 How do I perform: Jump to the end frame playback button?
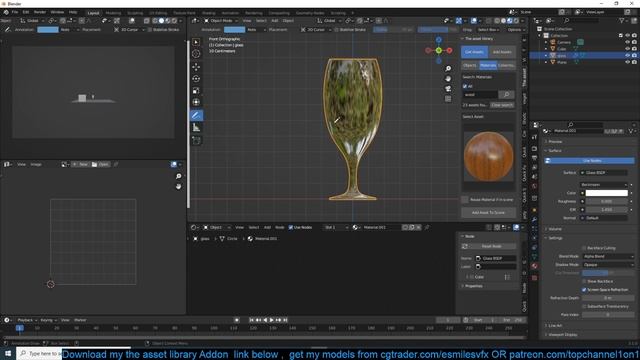click(x=285, y=320)
